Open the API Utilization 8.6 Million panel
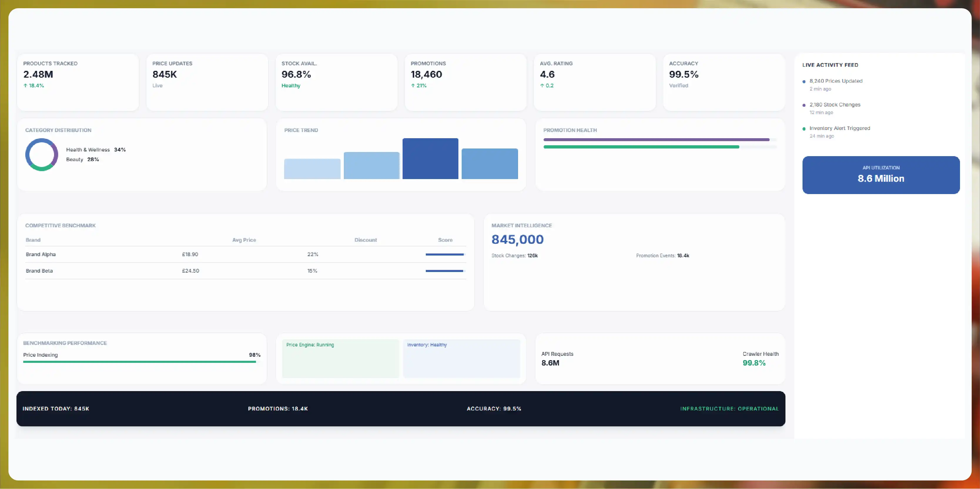 (881, 175)
